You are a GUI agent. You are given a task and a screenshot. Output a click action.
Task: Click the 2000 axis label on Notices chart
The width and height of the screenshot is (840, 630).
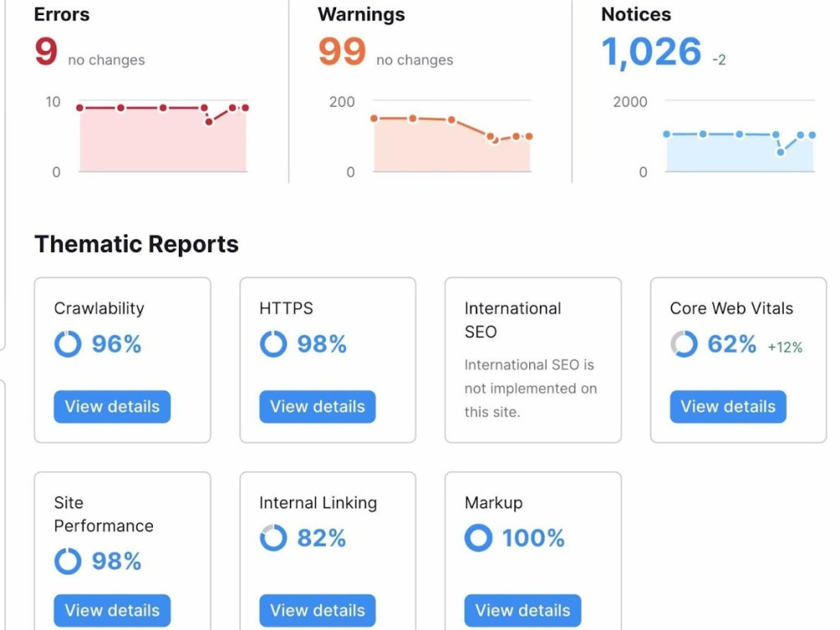point(630,102)
